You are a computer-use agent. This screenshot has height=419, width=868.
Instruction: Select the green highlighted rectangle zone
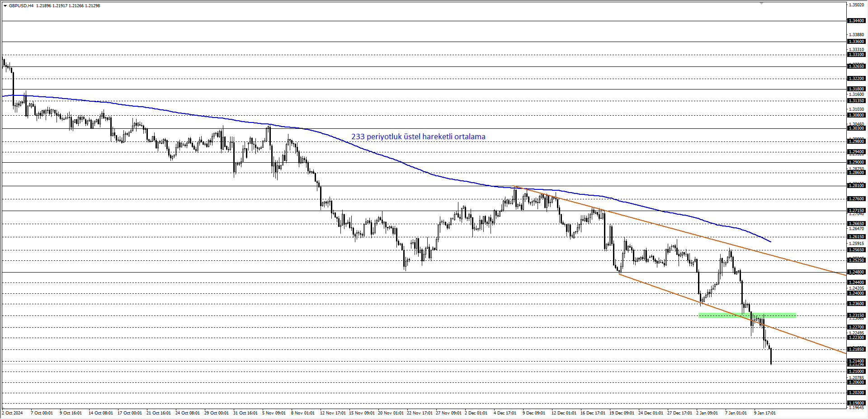click(x=747, y=315)
